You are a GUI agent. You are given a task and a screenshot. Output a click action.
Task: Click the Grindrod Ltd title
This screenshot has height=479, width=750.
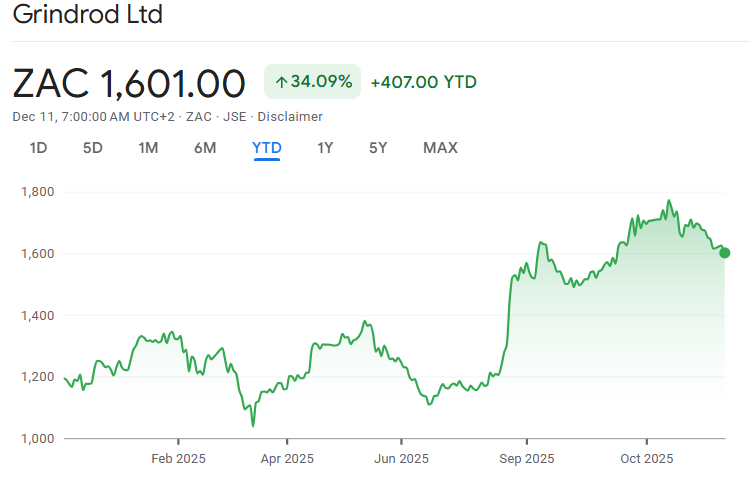[x=88, y=16]
